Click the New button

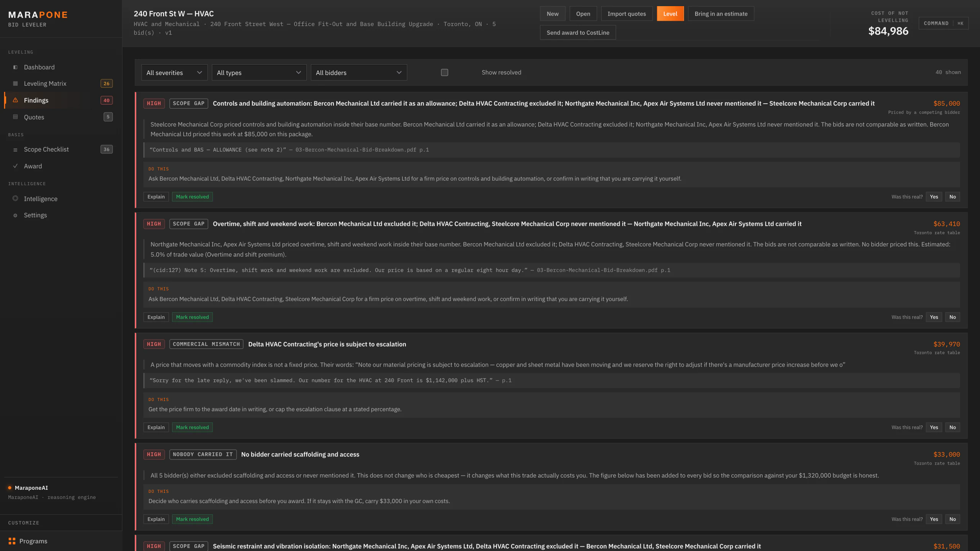click(x=552, y=14)
